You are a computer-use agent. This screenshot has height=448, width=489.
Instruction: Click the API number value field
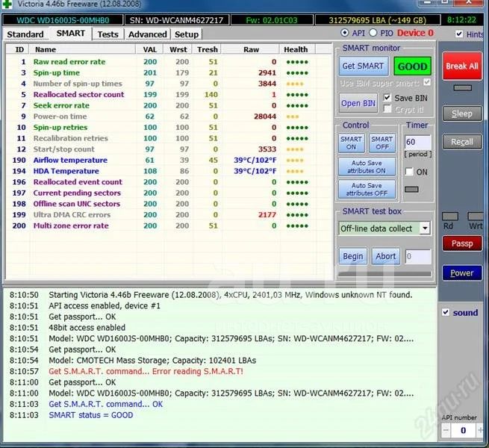tap(463, 430)
